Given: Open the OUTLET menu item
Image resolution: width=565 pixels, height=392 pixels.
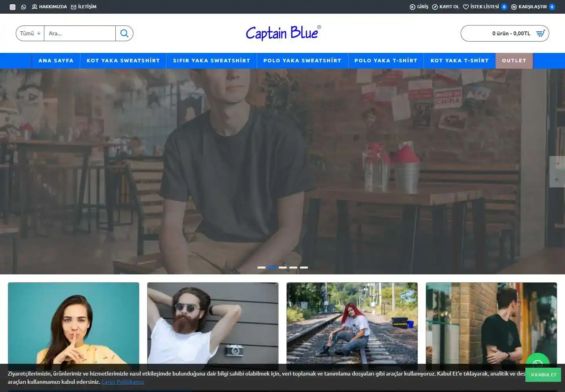Looking at the screenshot, I should [x=514, y=61].
